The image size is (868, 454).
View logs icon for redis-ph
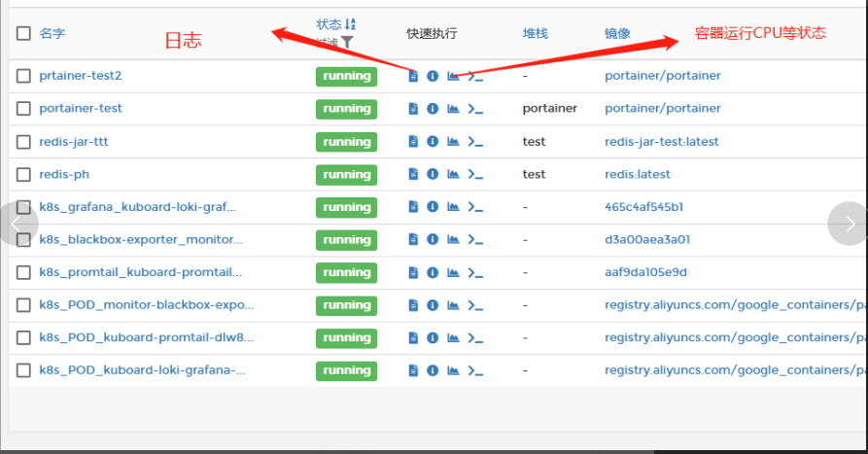pos(413,174)
